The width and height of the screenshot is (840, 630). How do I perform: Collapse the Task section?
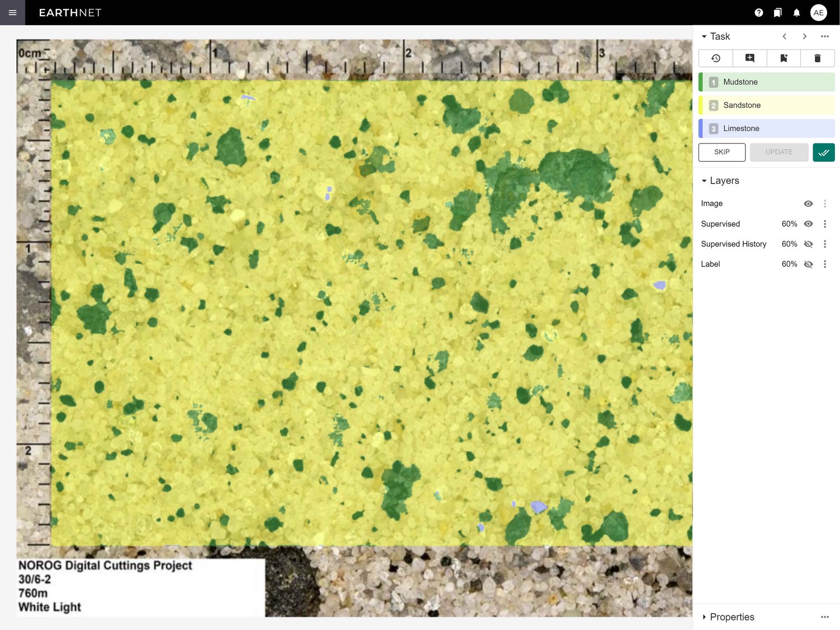[x=704, y=36]
